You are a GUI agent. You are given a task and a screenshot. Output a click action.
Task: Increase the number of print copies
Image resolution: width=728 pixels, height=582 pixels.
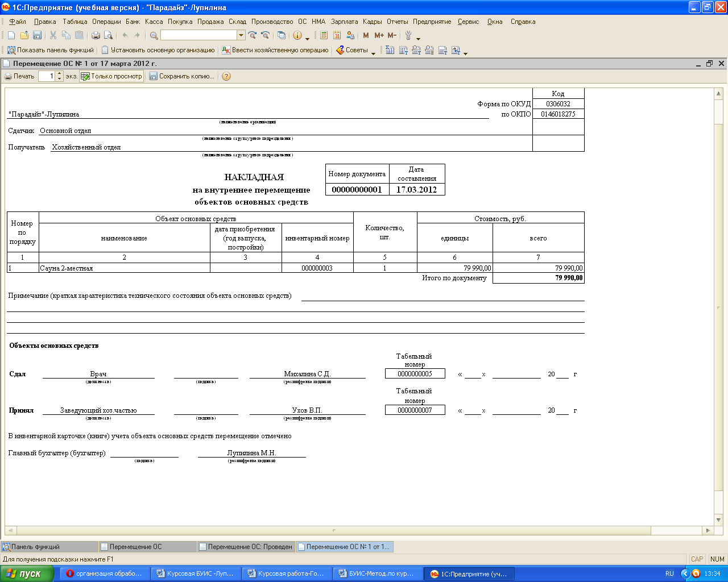tap(60, 74)
